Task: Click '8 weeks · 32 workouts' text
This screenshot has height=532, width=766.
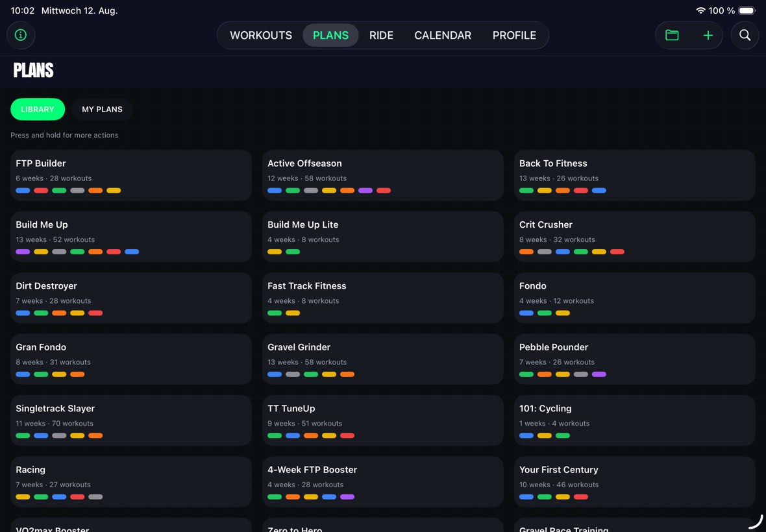Action: 557,239
